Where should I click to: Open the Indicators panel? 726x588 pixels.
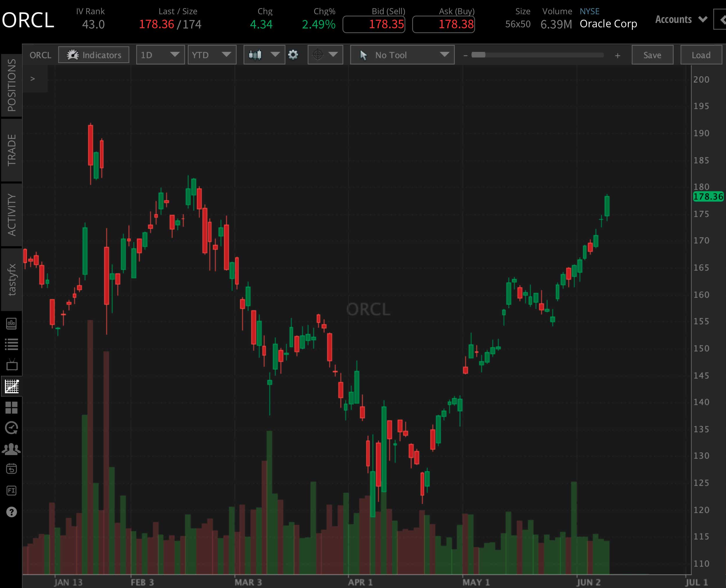click(94, 55)
